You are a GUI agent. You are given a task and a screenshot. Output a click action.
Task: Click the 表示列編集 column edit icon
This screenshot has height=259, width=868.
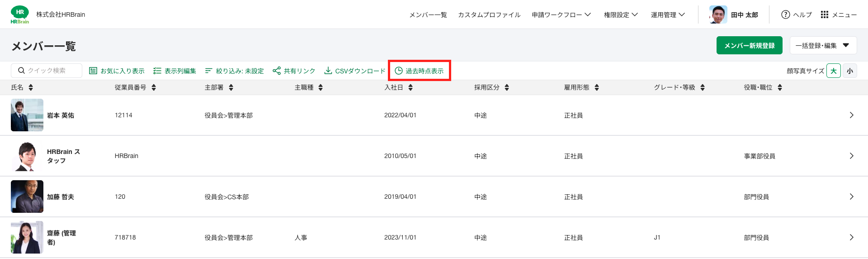tap(157, 71)
